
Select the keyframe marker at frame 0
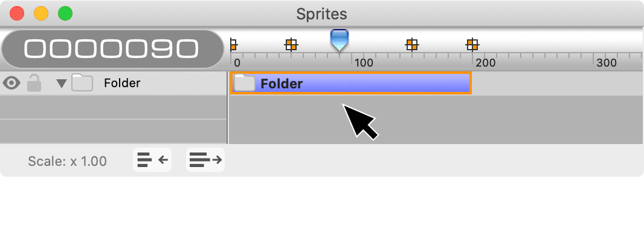(233, 44)
